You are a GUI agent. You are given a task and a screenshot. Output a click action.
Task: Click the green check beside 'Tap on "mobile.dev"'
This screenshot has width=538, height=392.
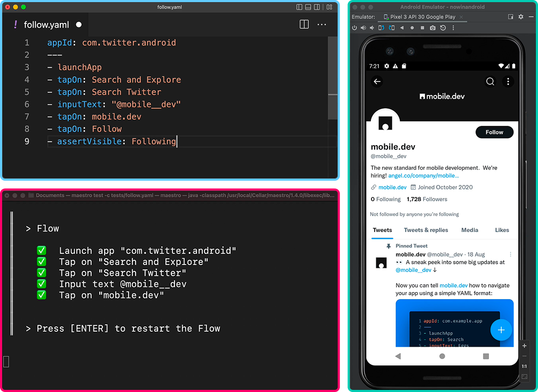tap(42, 295)
